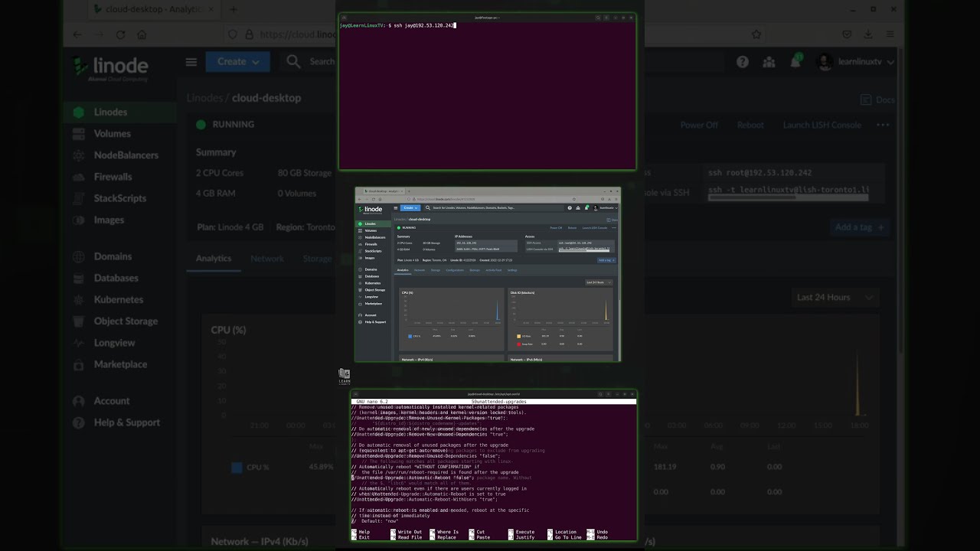Click the home icon in background browser toolbar
The height and width of the screenshot is (551, 980).
tap(142, 34)
